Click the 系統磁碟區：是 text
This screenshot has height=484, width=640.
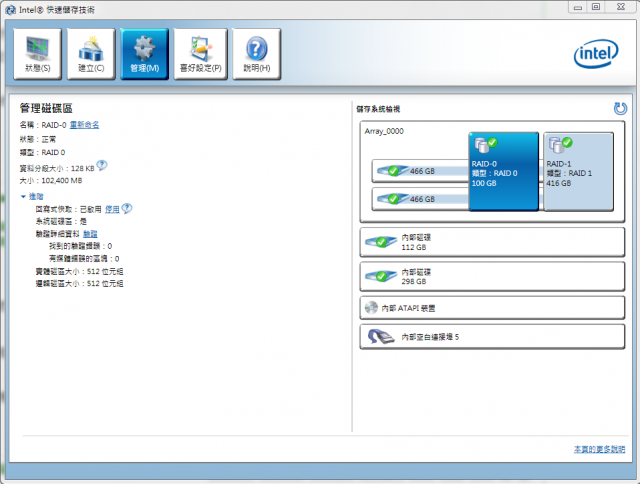(x=61, y=222)
